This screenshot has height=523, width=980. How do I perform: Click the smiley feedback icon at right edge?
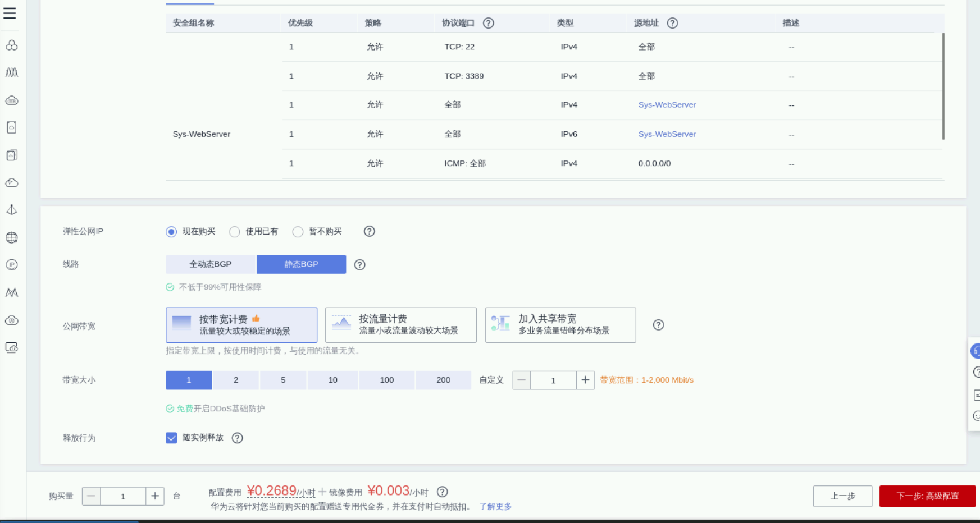[976, 416]
